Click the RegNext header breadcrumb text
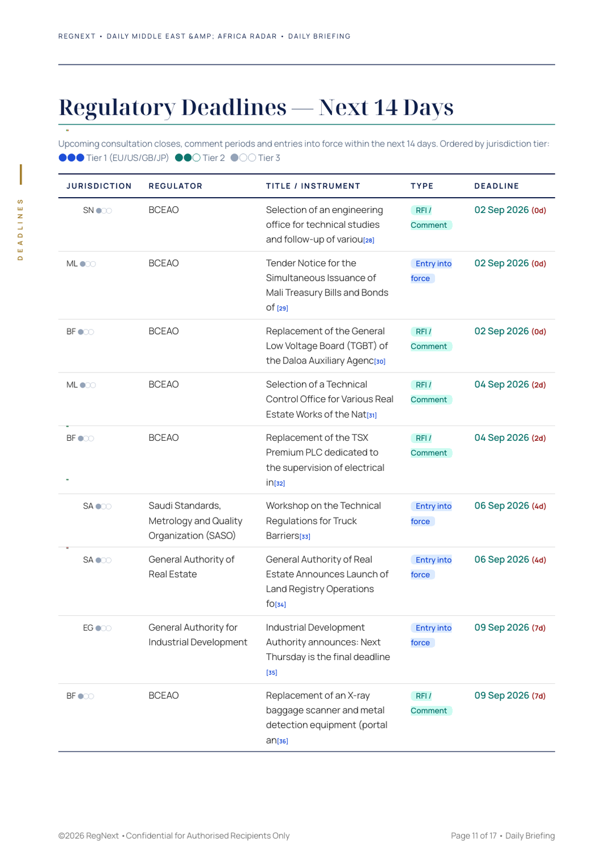Viewport: 614px width, 868px height. tap(205, 36)
